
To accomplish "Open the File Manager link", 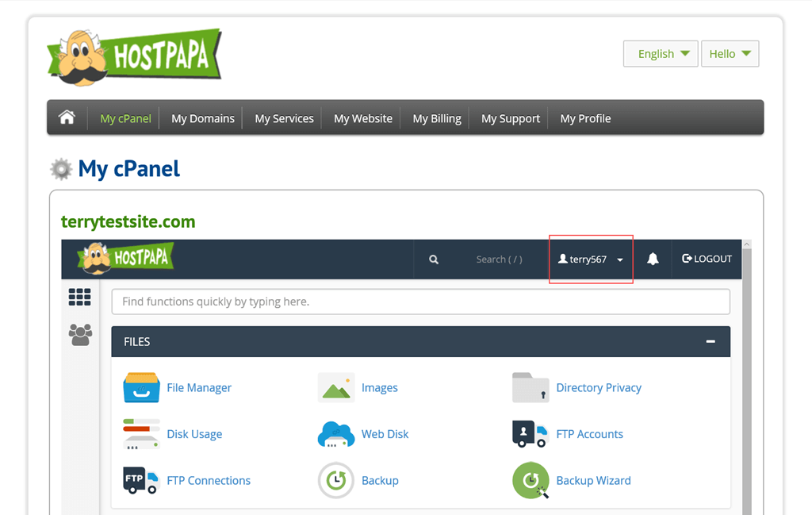I will (199, 387).
